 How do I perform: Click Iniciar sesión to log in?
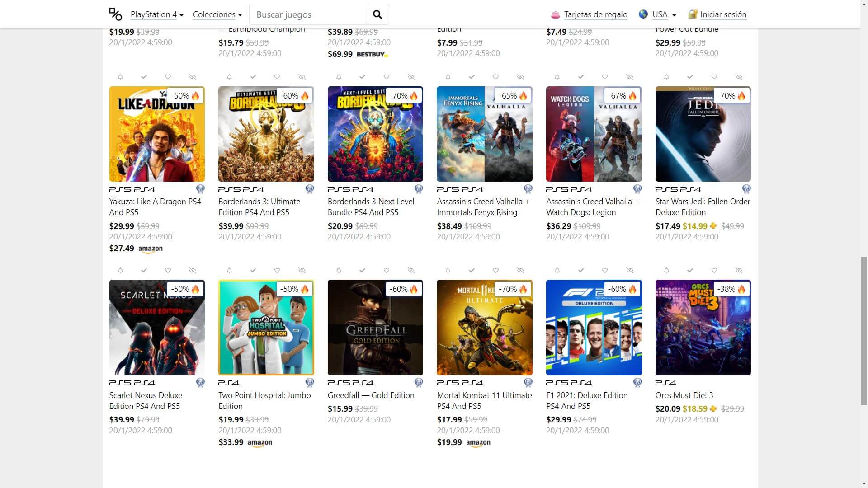tap(723, 14)
